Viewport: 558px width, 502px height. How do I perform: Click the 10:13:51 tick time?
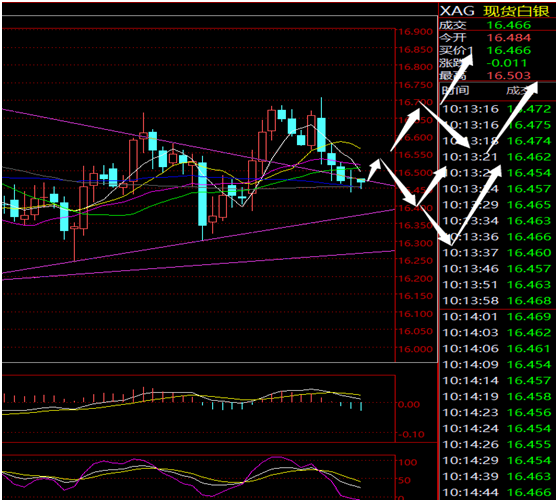(x=470, y=285)
